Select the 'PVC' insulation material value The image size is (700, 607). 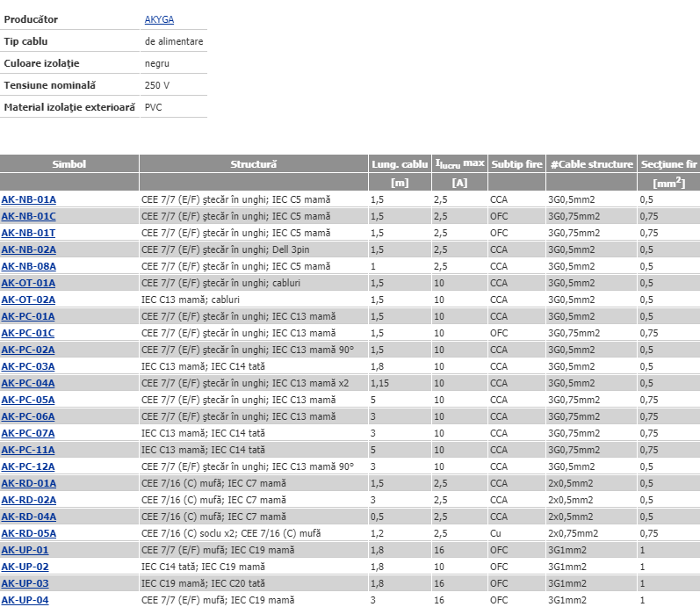pos(153,107)
